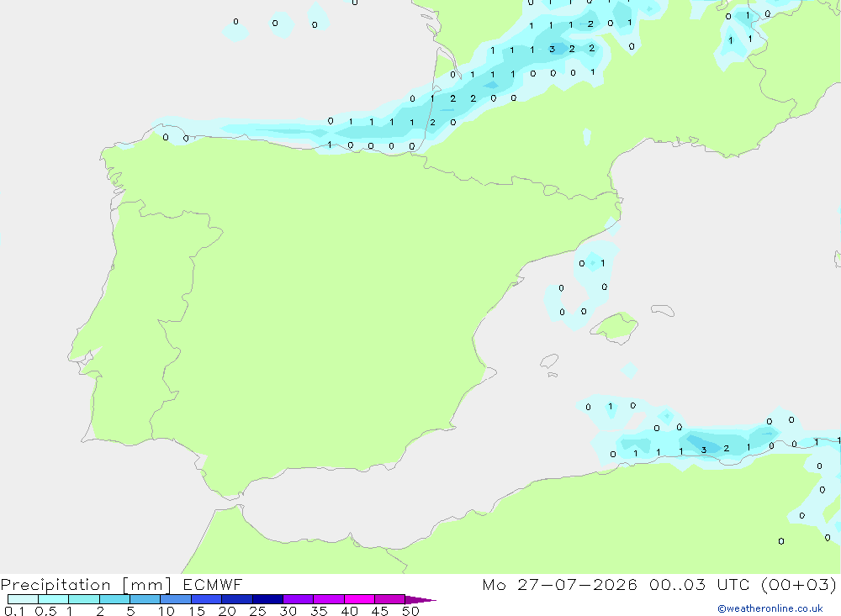
Task: Select the 40–45 mm legend swatch
Action: click(x=359, y=599)
